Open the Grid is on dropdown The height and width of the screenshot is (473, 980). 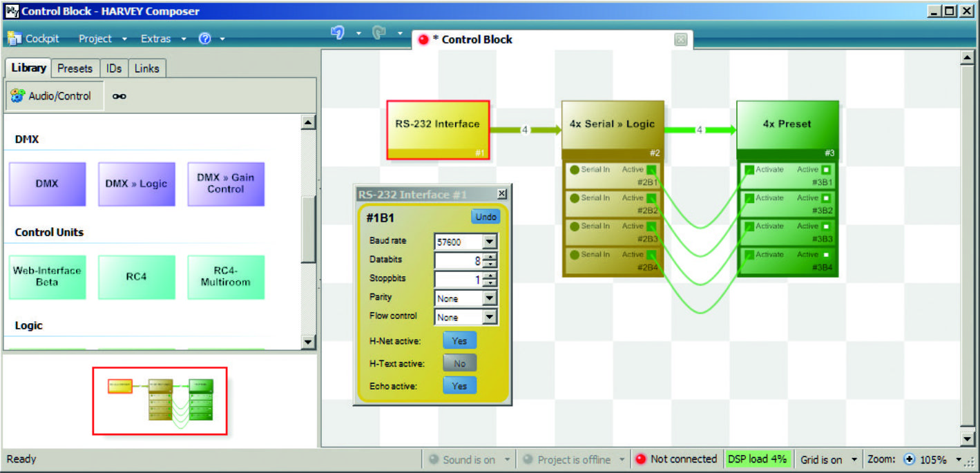pos(854,460)
